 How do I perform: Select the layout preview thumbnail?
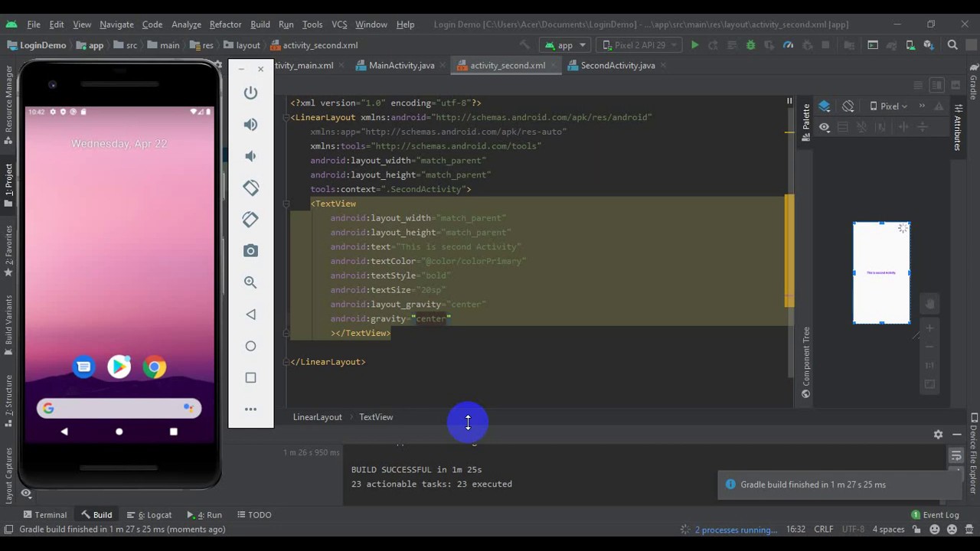(881, 273)
